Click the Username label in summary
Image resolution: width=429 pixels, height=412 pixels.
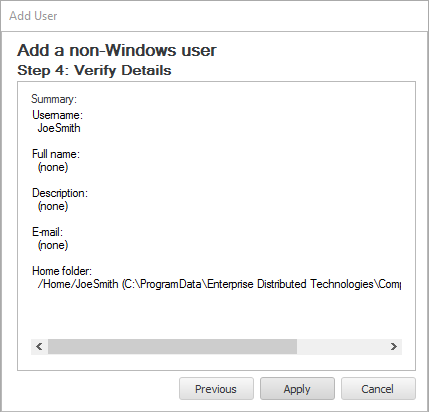tap(57, 115)
